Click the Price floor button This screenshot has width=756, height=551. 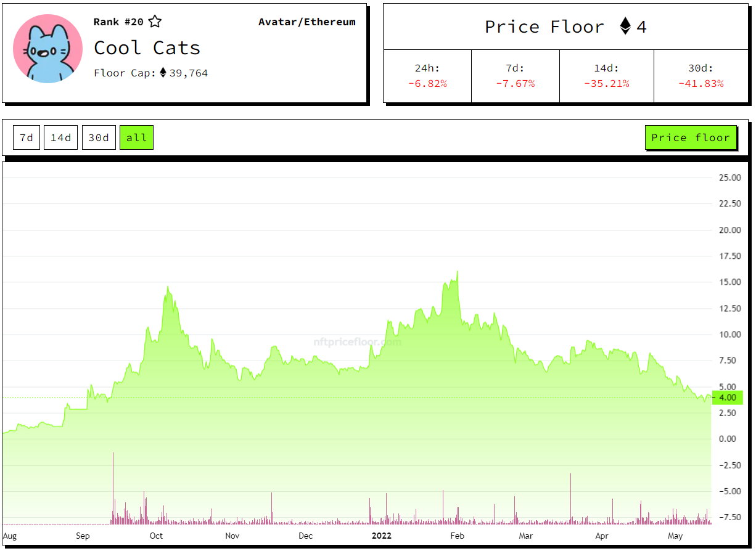(691, 137)
